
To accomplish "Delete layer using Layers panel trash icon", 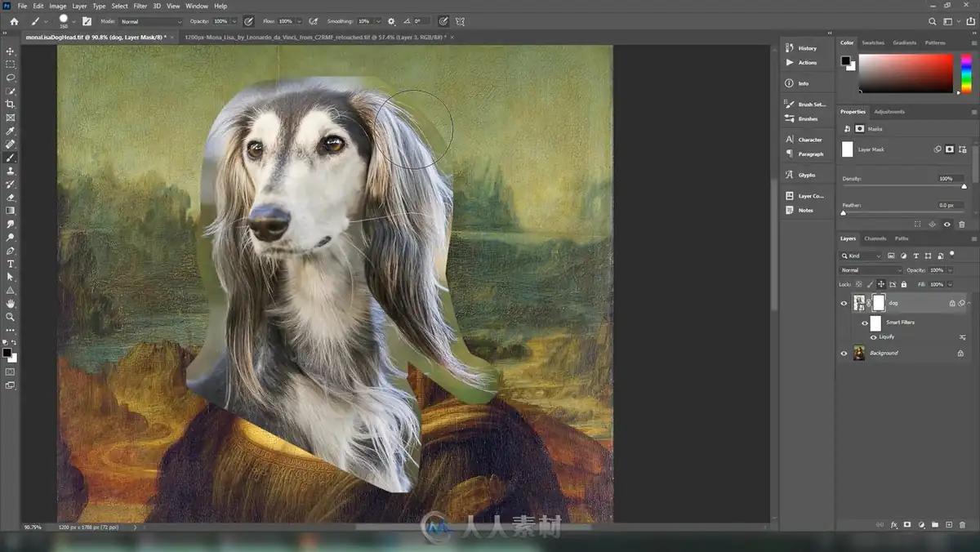I will point(962,525).
